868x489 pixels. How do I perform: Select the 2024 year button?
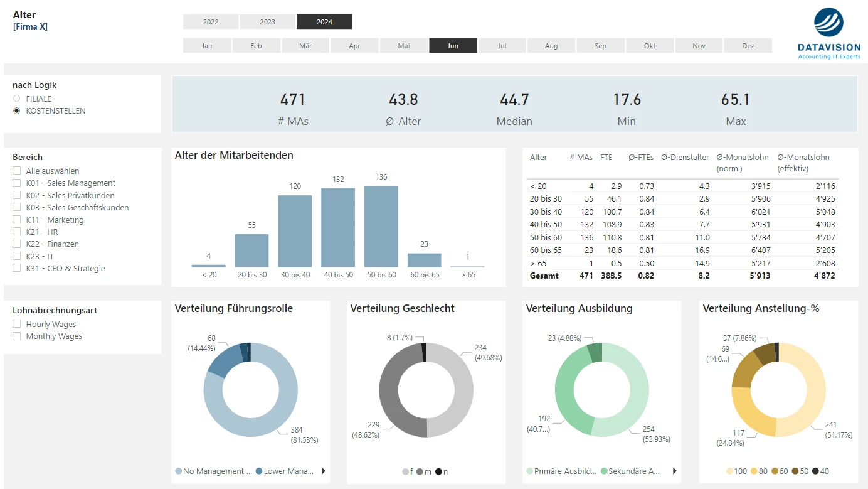click(324, 22)
